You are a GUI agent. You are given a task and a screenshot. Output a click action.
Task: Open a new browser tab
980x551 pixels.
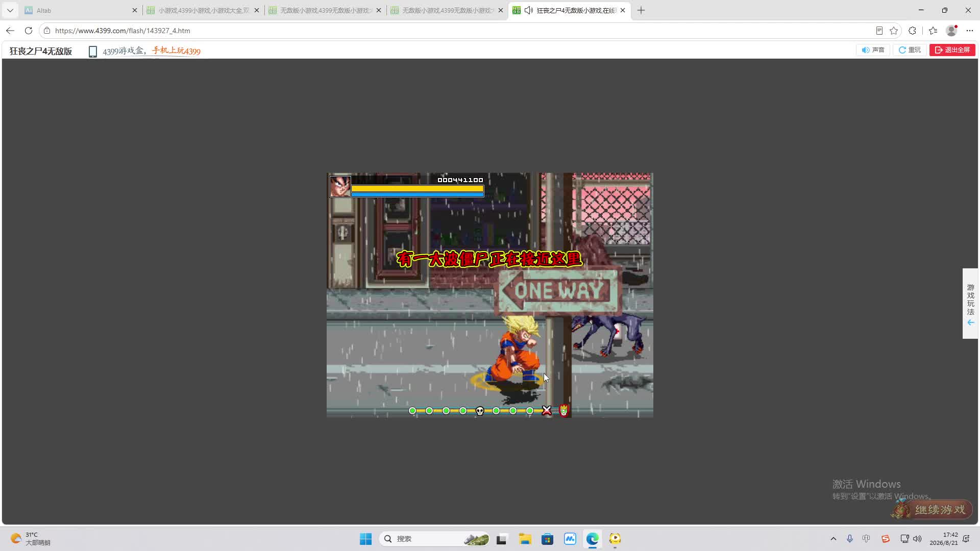point(641,10)
